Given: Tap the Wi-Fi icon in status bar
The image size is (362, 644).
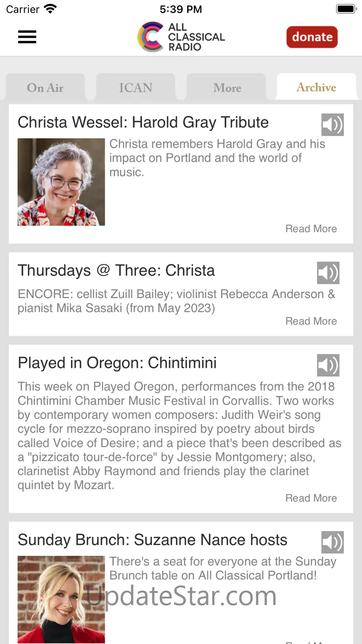Looking at the screenshot, I should [50, 9].
